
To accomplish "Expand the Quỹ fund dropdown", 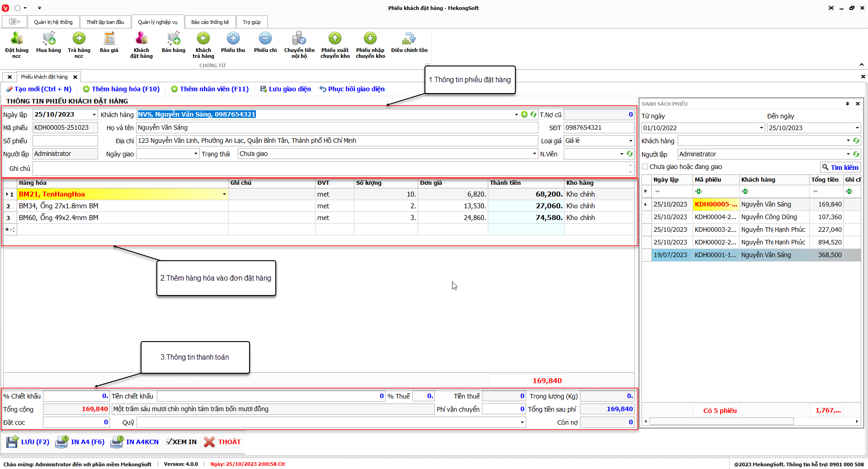I will (x=522, y=422).
